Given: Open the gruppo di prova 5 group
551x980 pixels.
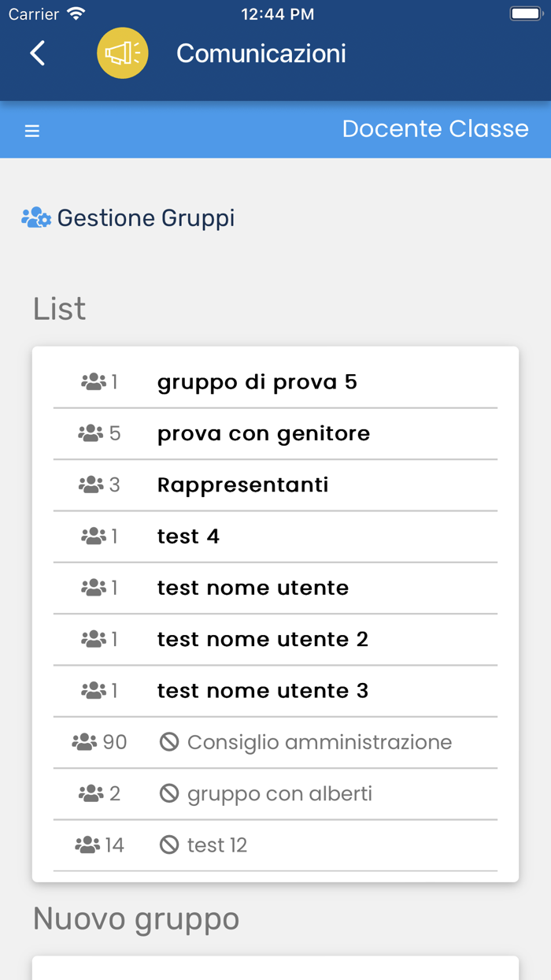Looking at the screenshot, I should click(257, 381).
